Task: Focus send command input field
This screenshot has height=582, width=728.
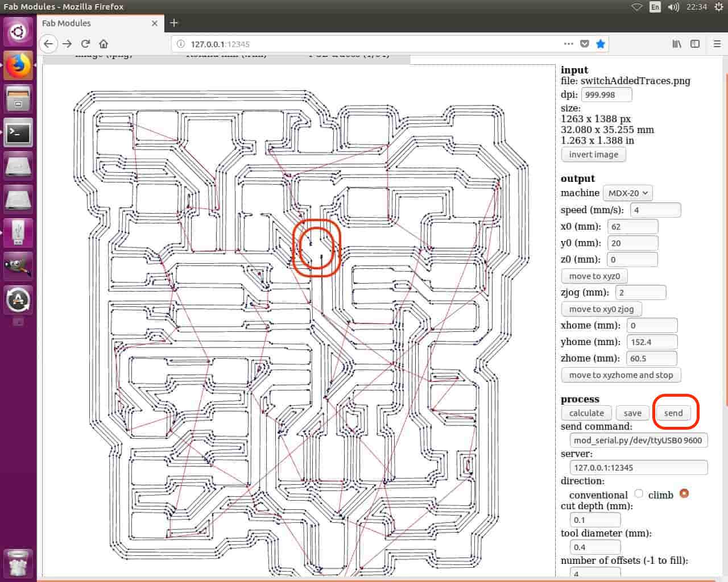Action: (639, 440)
